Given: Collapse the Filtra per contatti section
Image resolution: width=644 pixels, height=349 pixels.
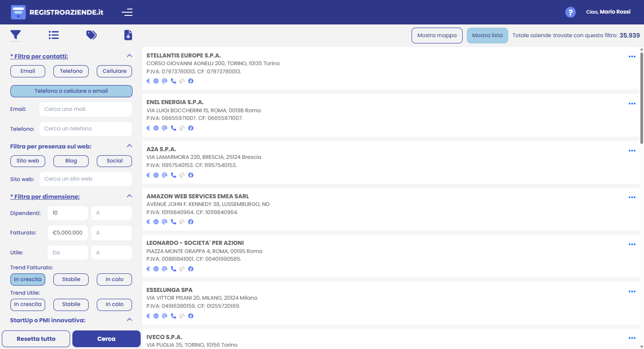Looking at the screenshot, I should [129, 56].
